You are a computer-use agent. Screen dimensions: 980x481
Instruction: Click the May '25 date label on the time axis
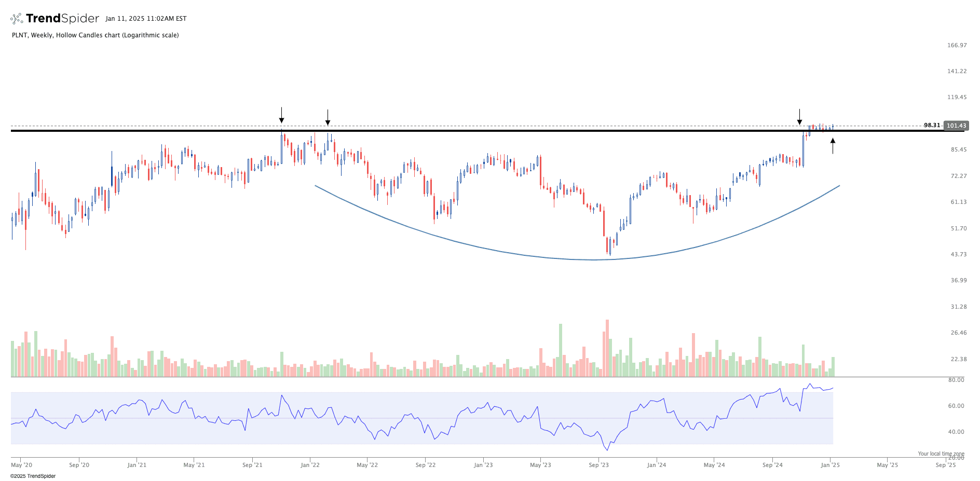click(887, 465)
